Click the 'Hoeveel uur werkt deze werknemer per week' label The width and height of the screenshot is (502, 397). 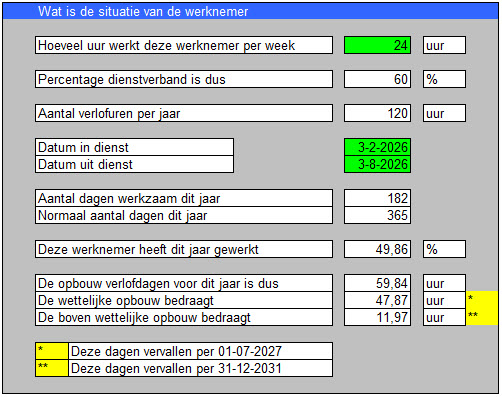tap(184, 45)
